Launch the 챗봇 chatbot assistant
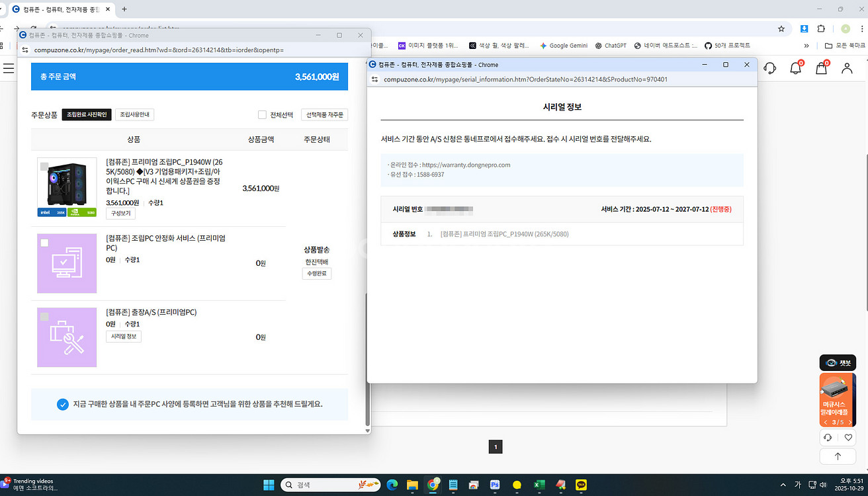Viewport: 868px width, 496px height. point(838,363)
